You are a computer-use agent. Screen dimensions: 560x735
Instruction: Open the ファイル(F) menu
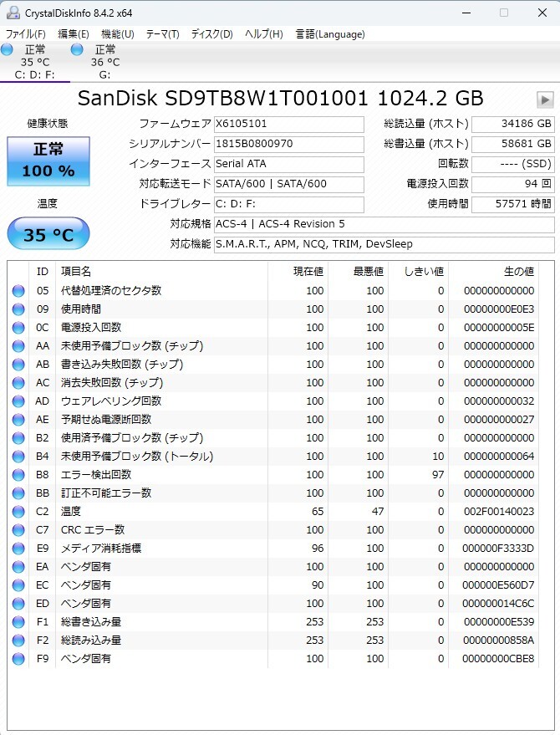coord(25,34)
